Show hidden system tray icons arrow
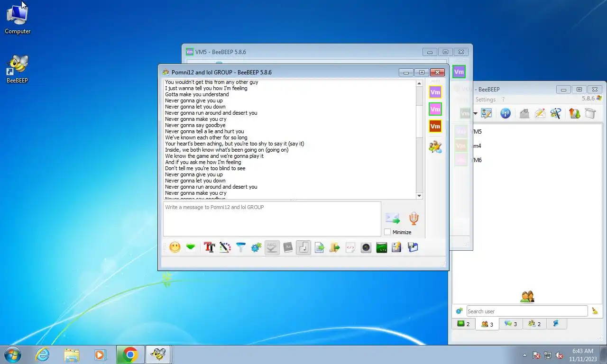This screenshot has width=607, height=364. 524,355
